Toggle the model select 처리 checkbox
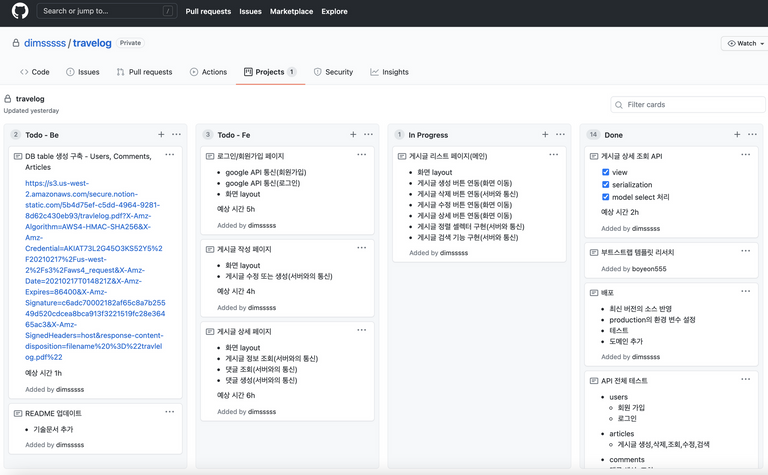 coord(605,196)
